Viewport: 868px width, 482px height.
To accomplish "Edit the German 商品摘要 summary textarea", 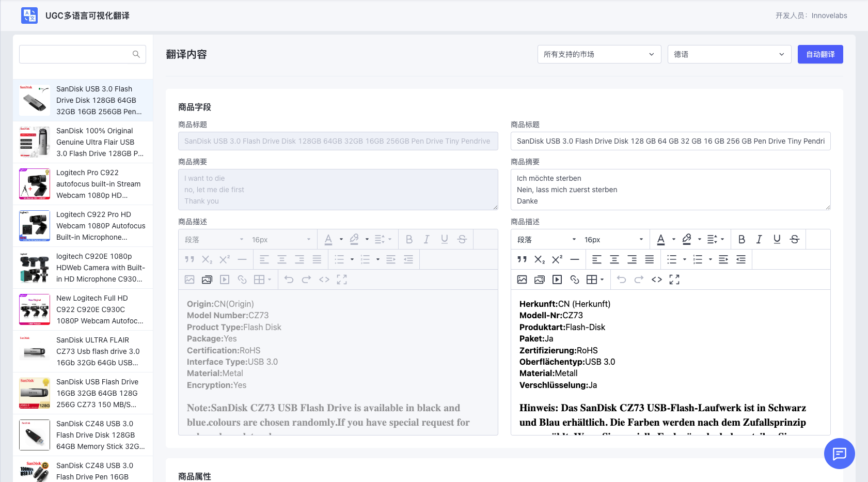I will click(x=670, y=190).
